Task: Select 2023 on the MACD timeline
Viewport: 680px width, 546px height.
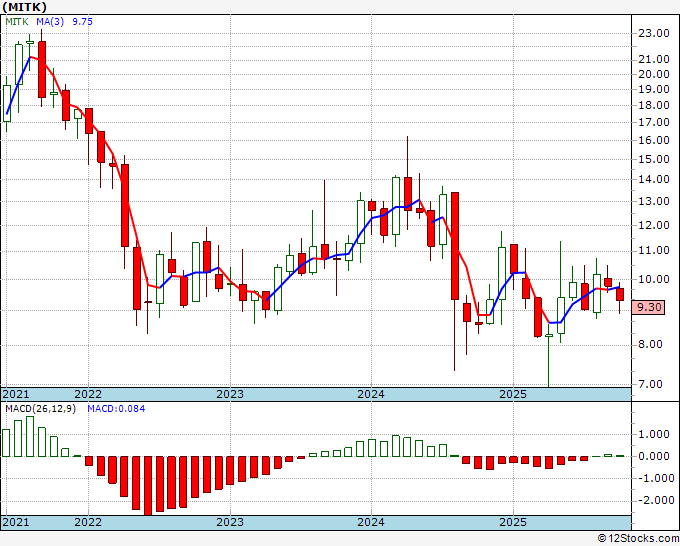Action: pyautogui.click(x=230, y=522)
